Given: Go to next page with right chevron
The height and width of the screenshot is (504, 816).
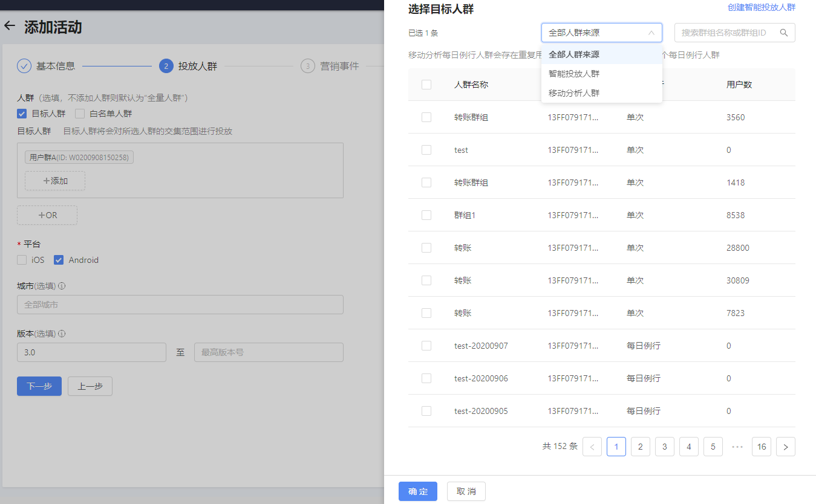Looking at the screenshot, I should point(786,447).
